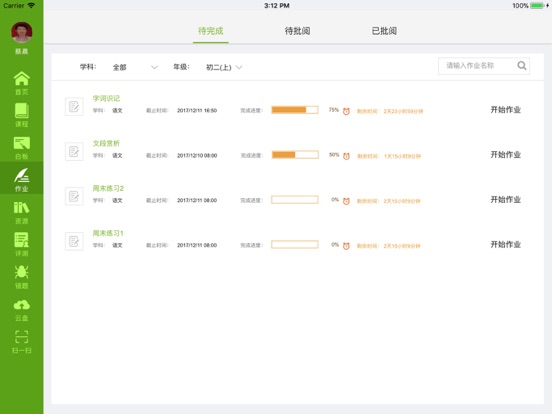
Task: Click 开始作业 for 字词识记
Action: (506, 109)
